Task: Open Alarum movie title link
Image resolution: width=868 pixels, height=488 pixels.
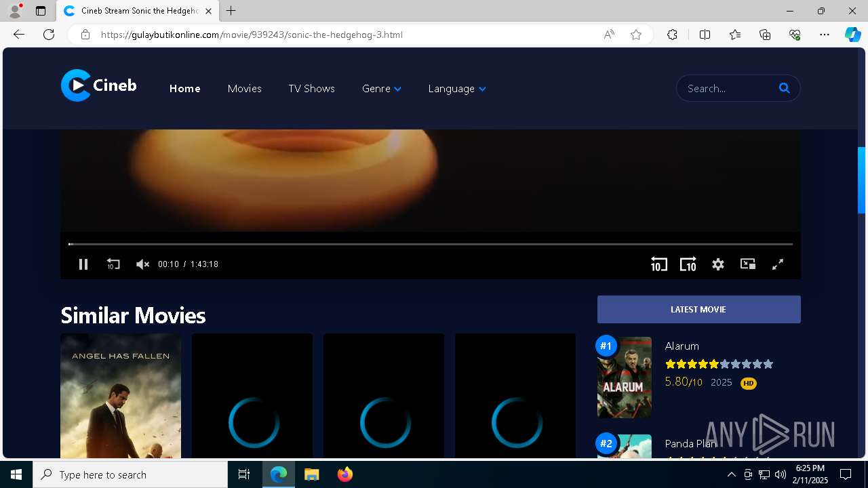Action: tap(682, 346)
